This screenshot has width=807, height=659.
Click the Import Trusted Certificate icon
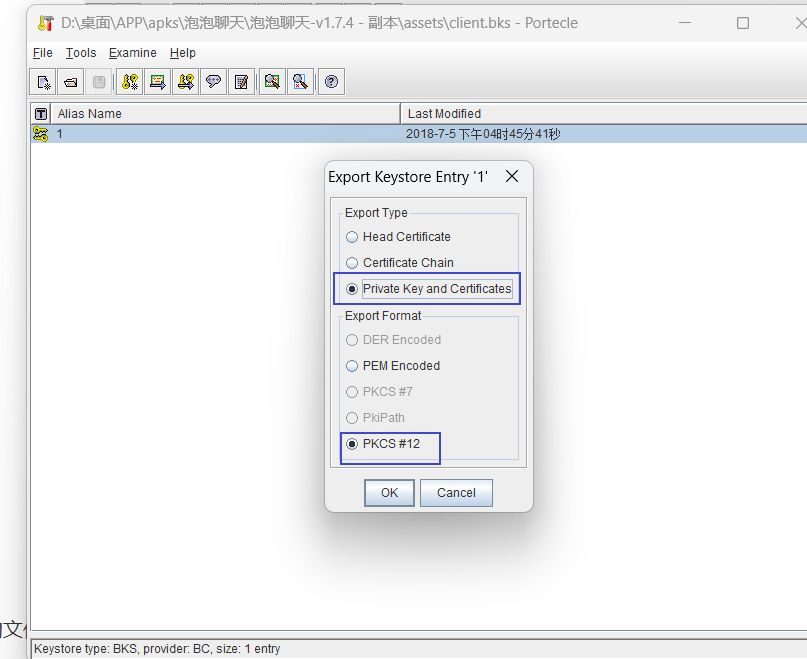[x=157, y=82]
